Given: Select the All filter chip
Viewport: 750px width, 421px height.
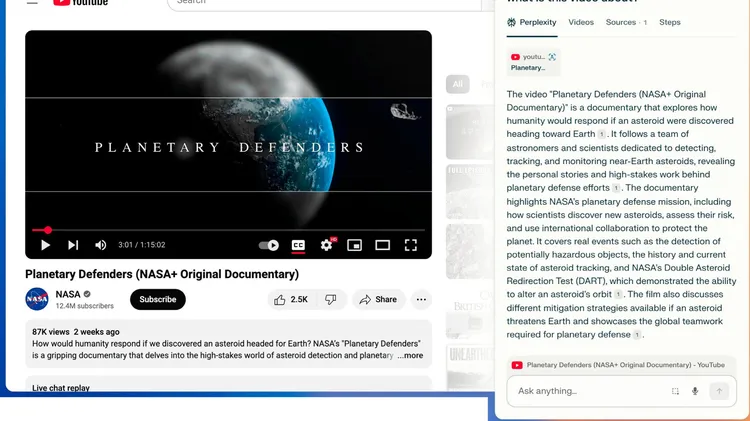Looking at the screenshot, I should [x=458, y=84].
